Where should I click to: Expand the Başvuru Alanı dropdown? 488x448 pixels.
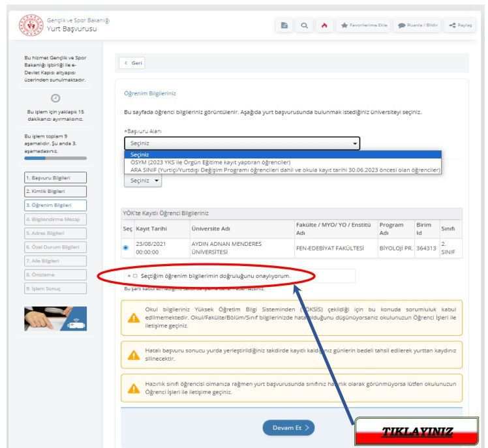[242, 143]
